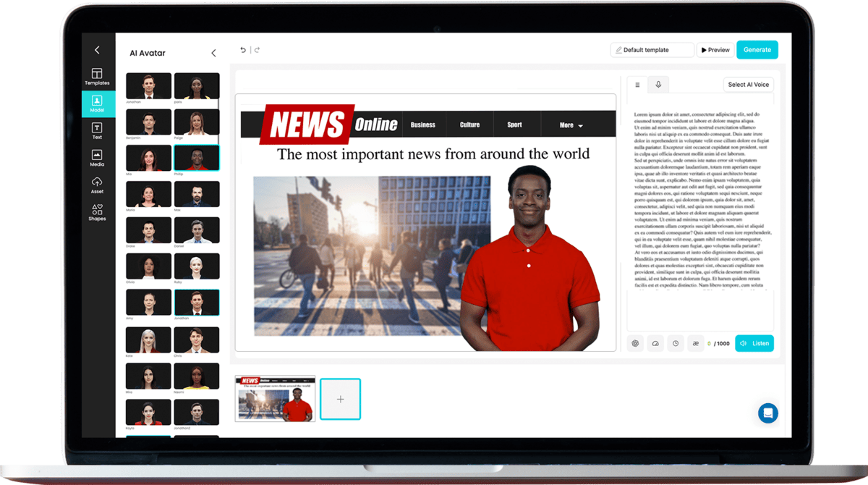Open the voice settings gear
The height and width of the screenshot is (485, 868).
tap(635, 343)
